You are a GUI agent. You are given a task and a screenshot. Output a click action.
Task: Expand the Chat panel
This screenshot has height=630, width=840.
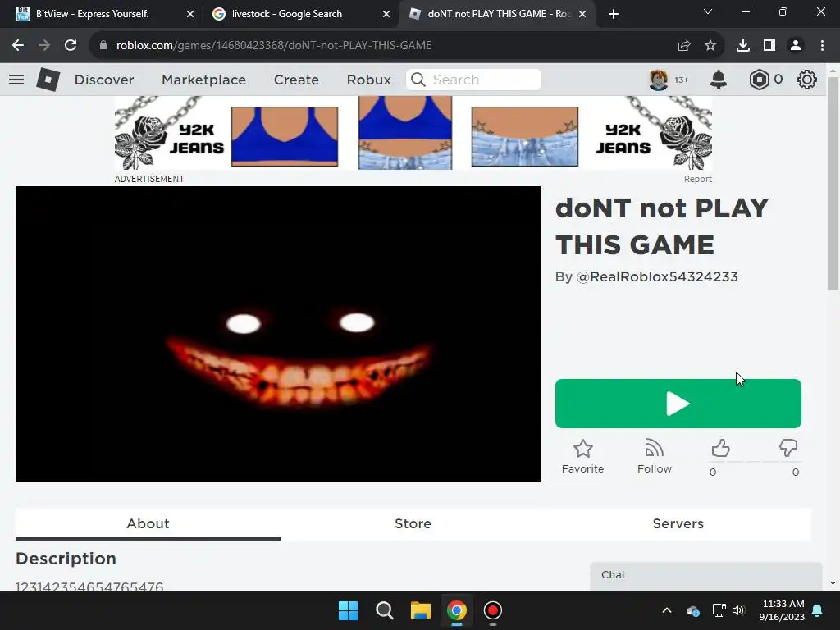click(x=706, y=575)
